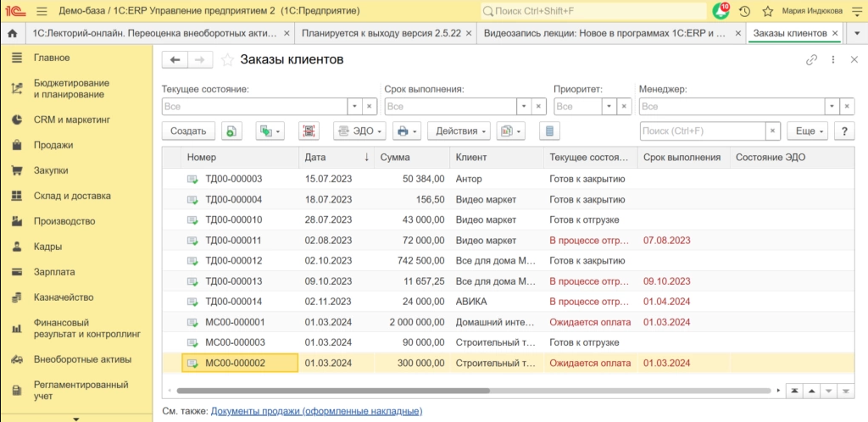This screenshot has width=868, height=422.
Task: Click the barcode scan icon
Action: pos(309,131)
